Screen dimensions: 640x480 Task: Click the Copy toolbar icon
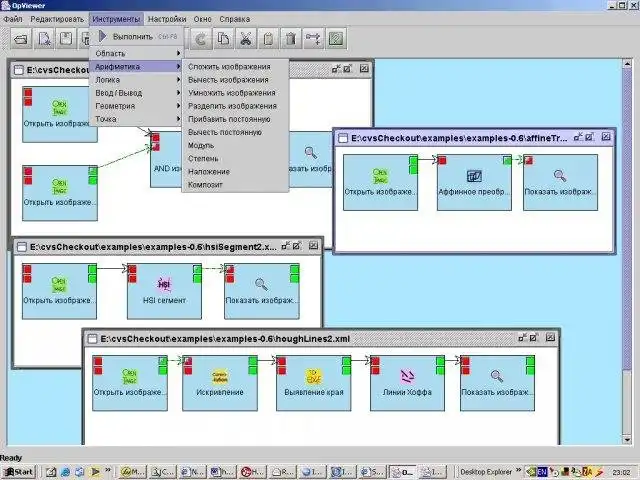[x=223, y=39]
